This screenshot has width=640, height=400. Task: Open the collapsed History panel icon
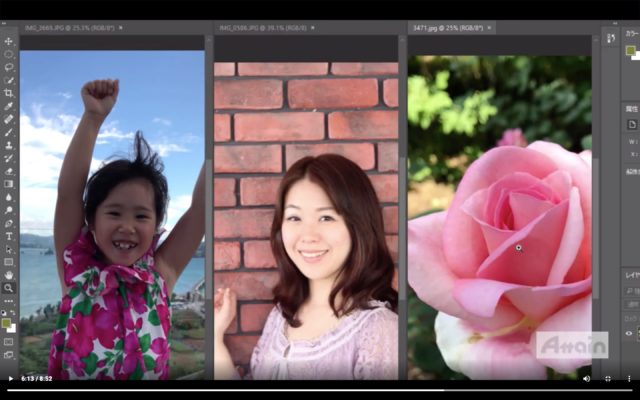click(611, 38)
